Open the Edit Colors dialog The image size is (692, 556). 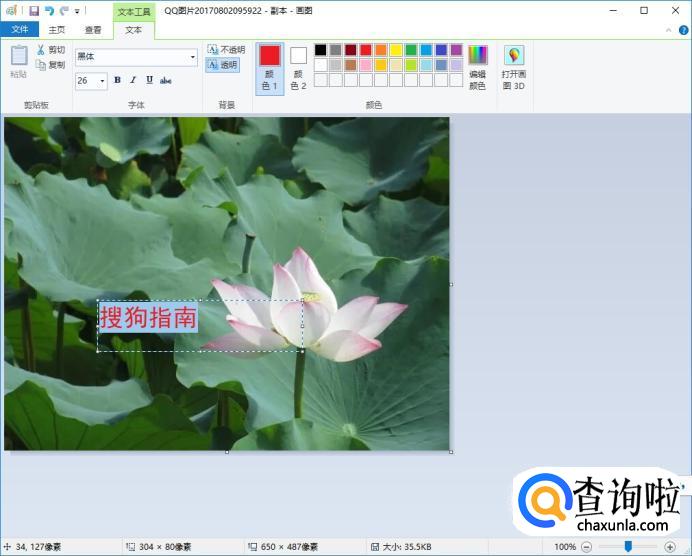(478, 66)
